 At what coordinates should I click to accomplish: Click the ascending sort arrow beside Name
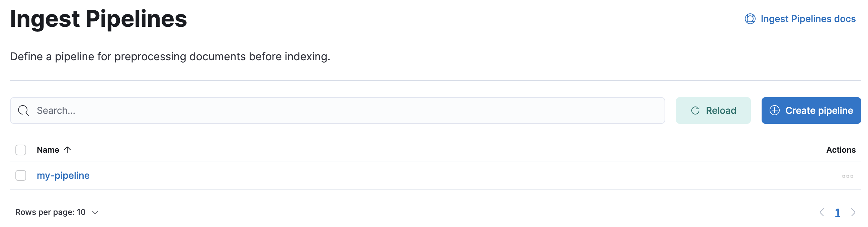tap(67, 150)
